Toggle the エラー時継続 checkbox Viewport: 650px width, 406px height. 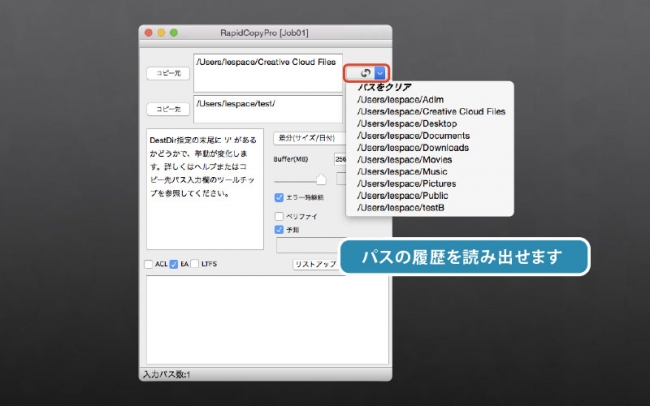(x=279, y=197)
